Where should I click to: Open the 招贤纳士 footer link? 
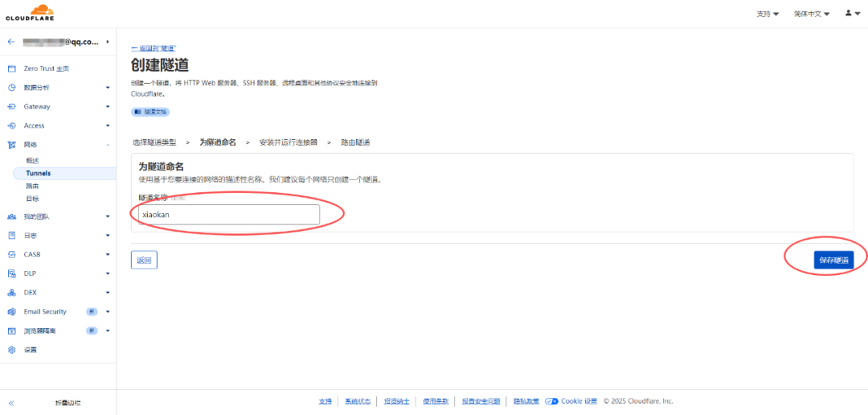(x=397, y=401)
